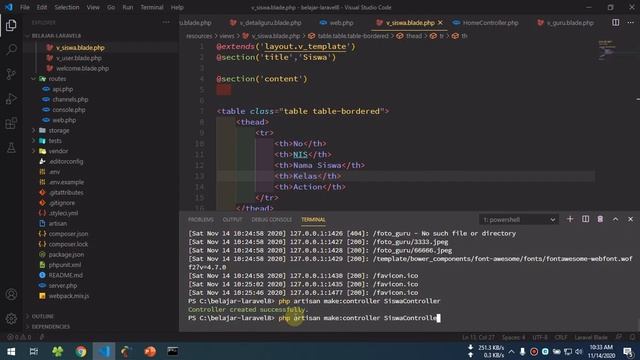
Task: Open the Manage gear icon
Action: click(11, 319)
